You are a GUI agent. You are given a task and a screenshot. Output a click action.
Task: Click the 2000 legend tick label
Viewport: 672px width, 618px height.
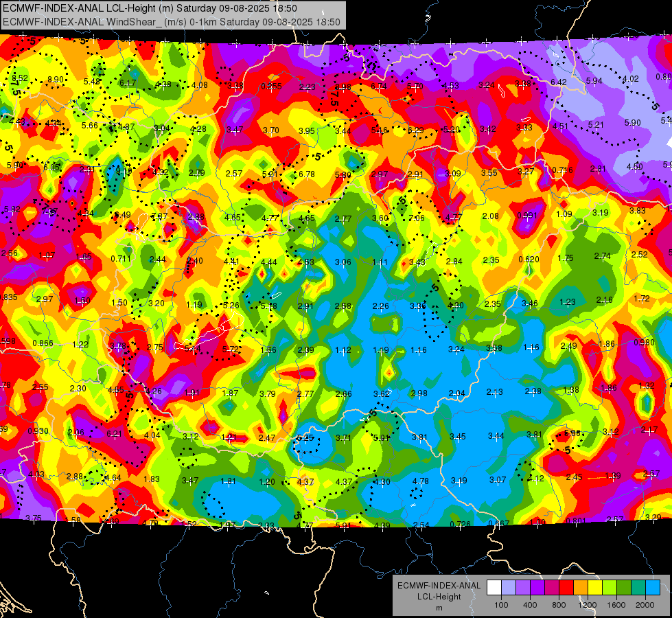[645, 605]
